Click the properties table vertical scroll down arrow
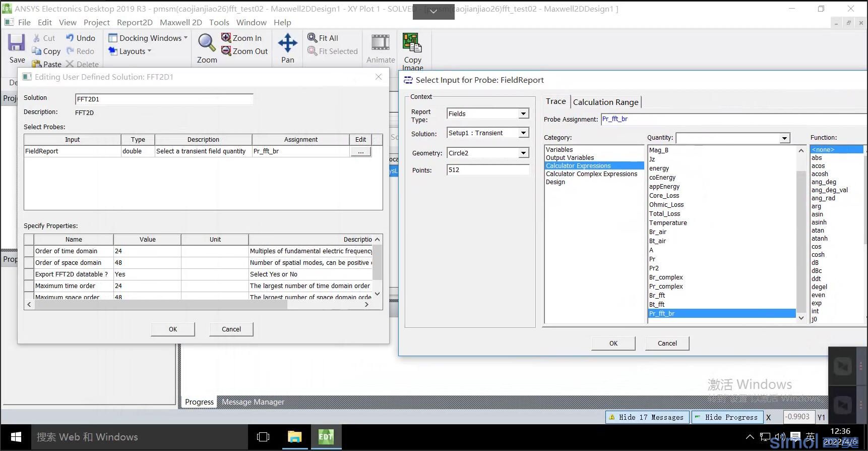 pyautogui.click(x=377, y=294)
